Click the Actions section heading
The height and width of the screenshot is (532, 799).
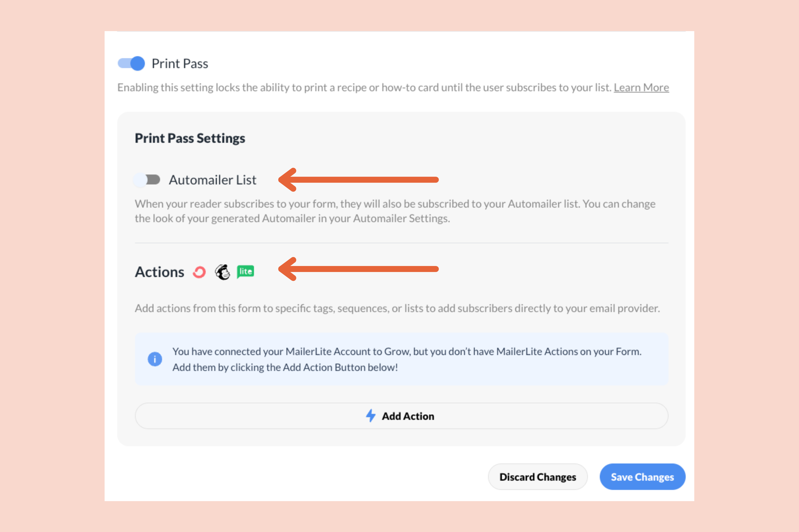click(x=159, y=271)
